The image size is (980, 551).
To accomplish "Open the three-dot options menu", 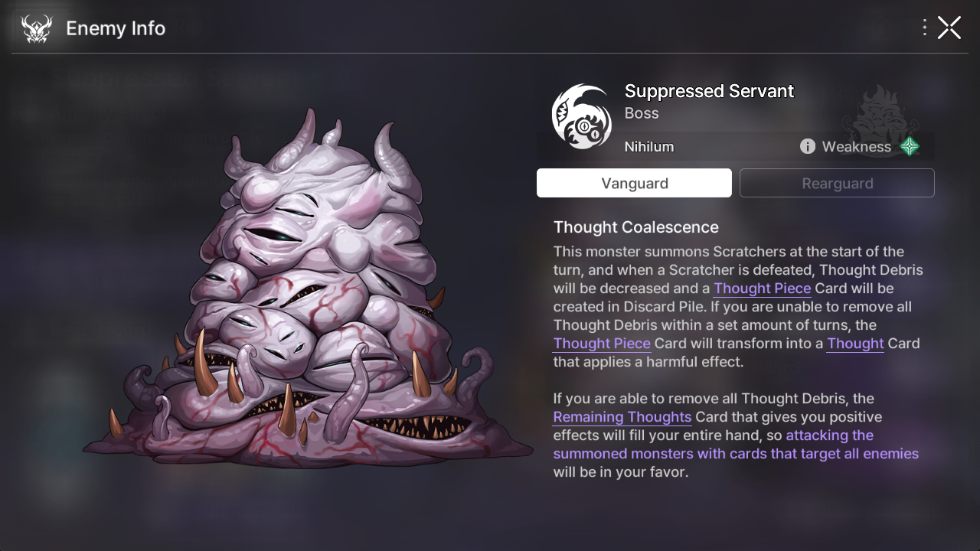I will pyautogui.click(x=925, y=28).
